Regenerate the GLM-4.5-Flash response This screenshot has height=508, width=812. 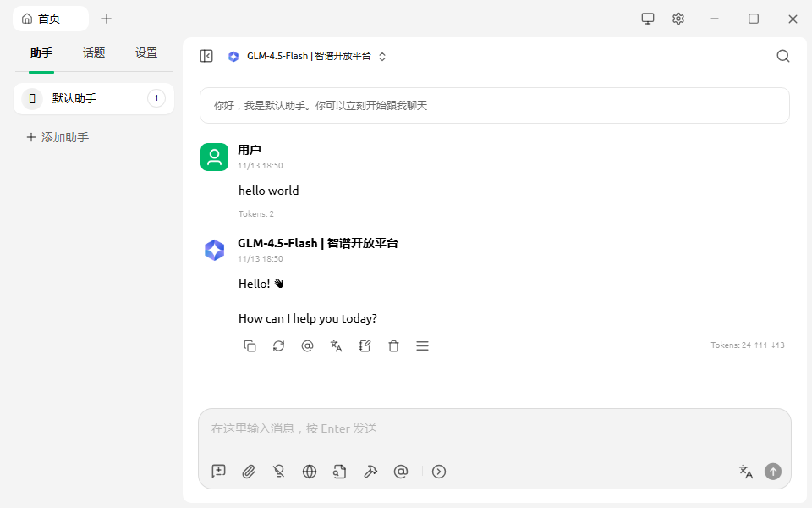point(278,345)
